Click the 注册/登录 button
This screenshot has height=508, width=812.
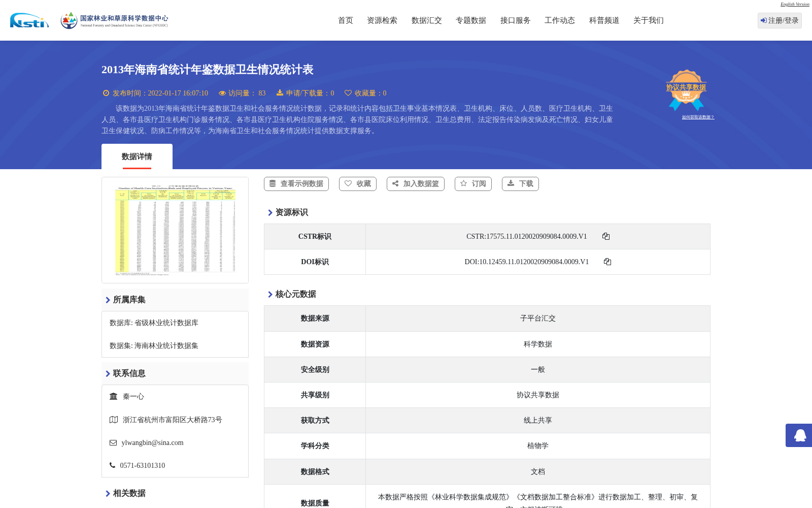[780, 20]
